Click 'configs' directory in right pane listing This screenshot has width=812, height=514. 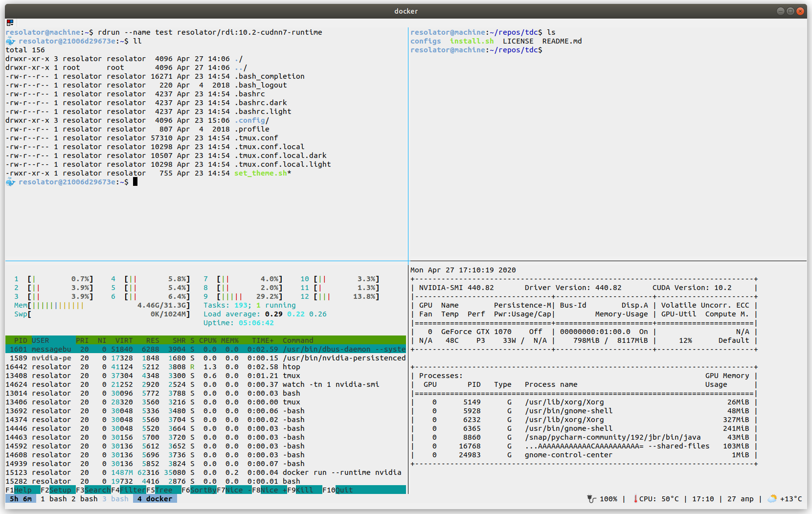pos(426,41)
